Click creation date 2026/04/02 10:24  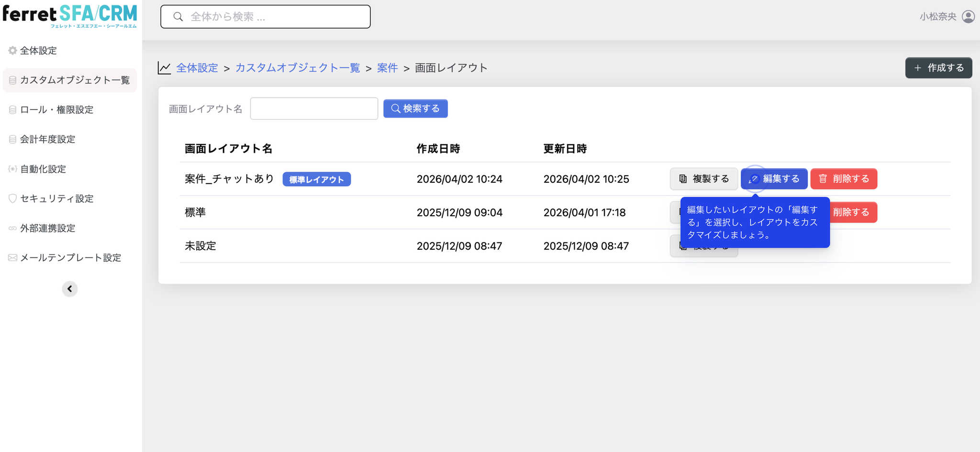coord(459,179)
